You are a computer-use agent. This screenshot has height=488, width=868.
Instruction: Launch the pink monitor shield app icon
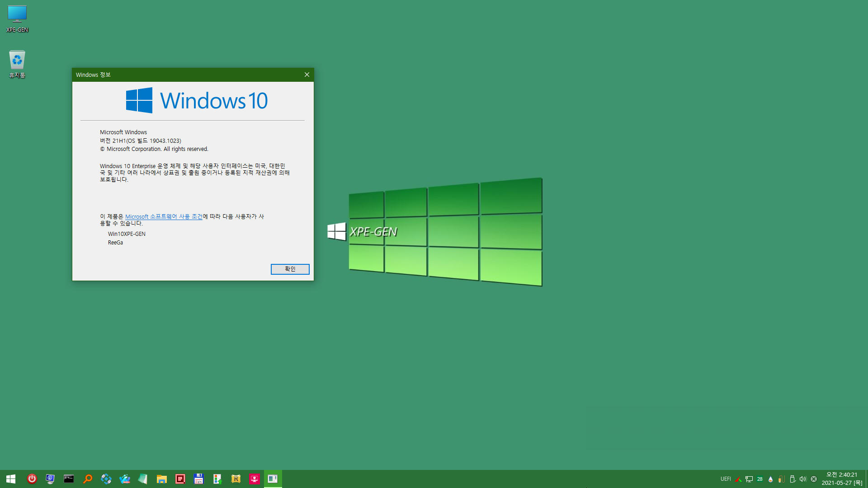point(255,479)
